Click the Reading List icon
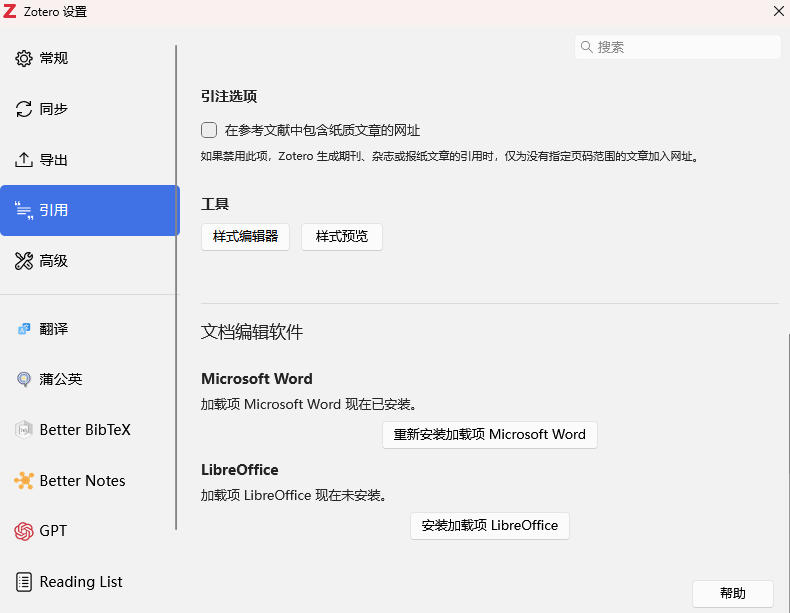The height and width of the screenshot is (613, 790). coord(24,582)
